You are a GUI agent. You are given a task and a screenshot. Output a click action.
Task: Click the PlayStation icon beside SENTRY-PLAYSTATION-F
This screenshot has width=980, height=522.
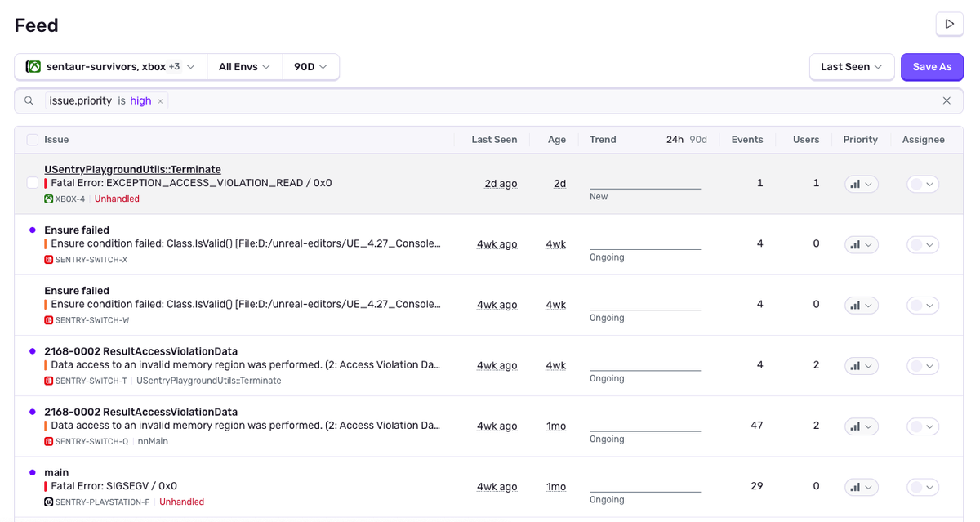click(x=49, y=502)
